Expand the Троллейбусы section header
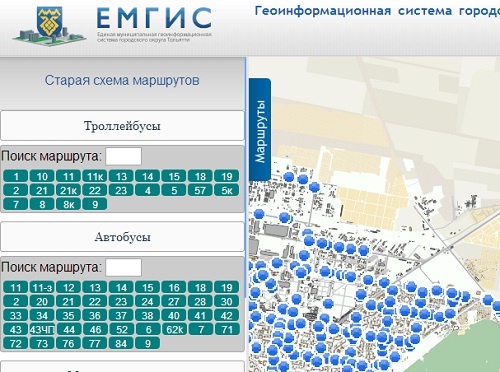This screenshot has width=500, height=372. pos(122,126)
